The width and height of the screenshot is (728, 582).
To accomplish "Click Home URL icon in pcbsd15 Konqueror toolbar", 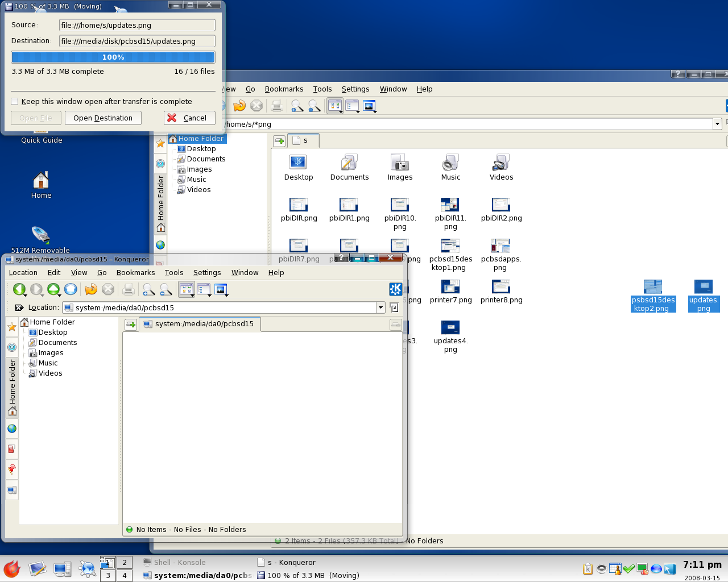I will pyautogui.click(x=71, y=289).
